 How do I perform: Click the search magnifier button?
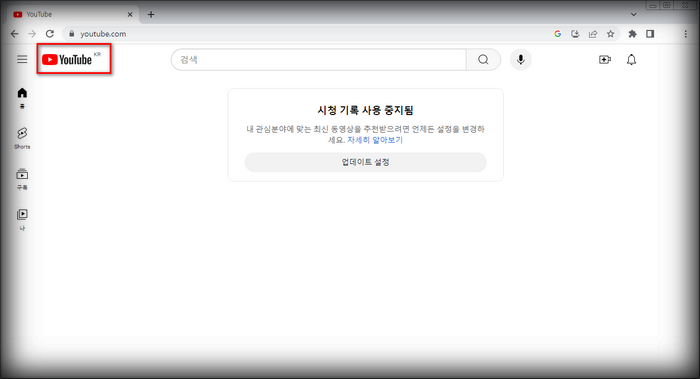coord(483,59)
